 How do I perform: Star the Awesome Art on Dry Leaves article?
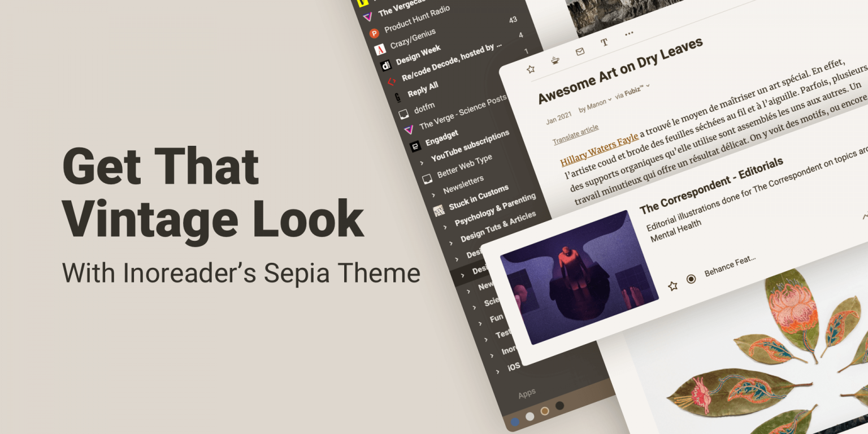530,70
